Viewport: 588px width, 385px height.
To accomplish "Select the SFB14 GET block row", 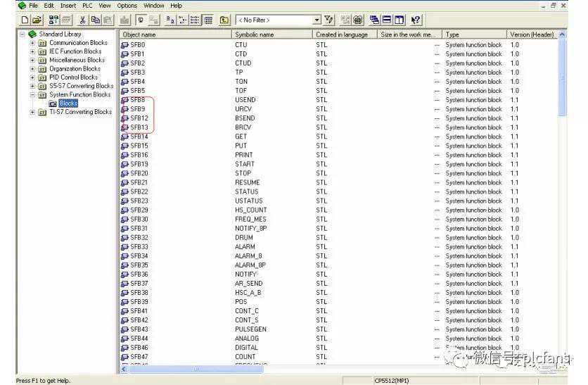I will [x=139, y=137].
